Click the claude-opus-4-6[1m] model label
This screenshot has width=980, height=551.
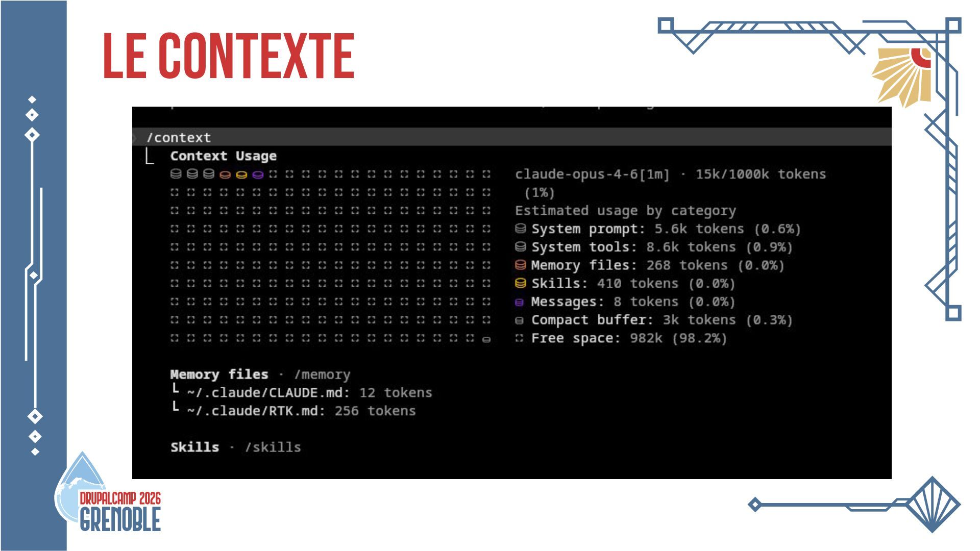592,174
